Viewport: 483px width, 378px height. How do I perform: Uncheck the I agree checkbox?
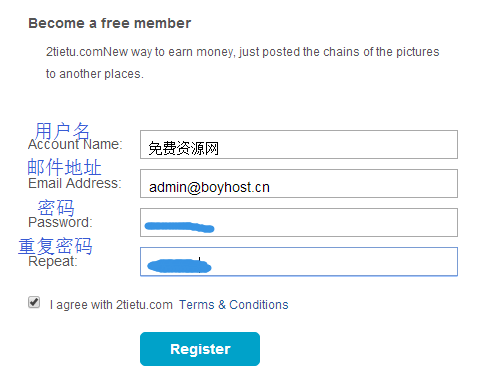click(x=34, y=302)
